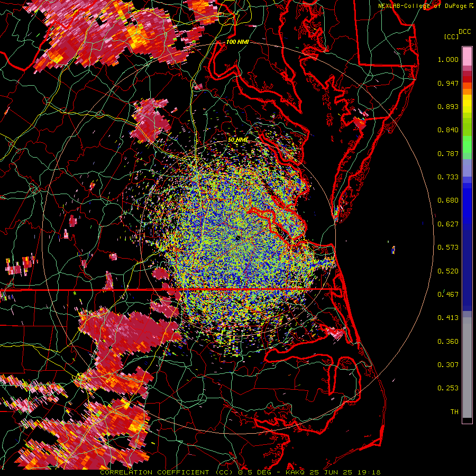
Task: Click the 0.573 scale value
Action: [x=448, y=248]
